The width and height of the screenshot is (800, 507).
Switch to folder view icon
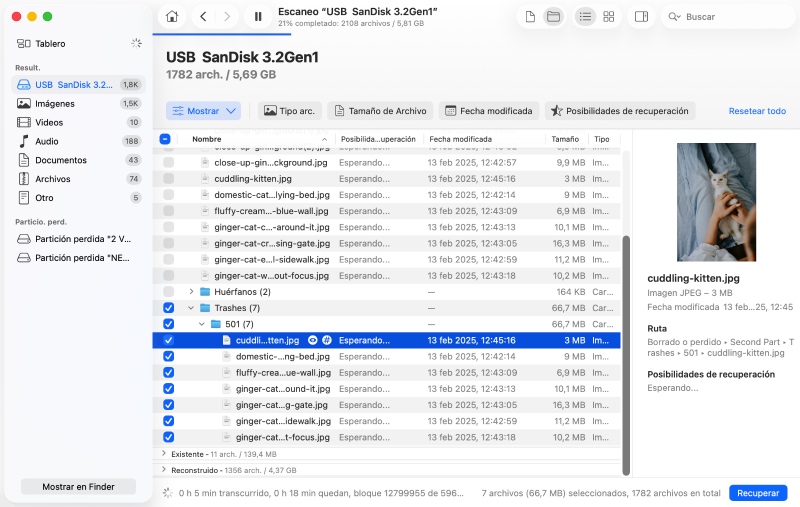coord(552,16)
